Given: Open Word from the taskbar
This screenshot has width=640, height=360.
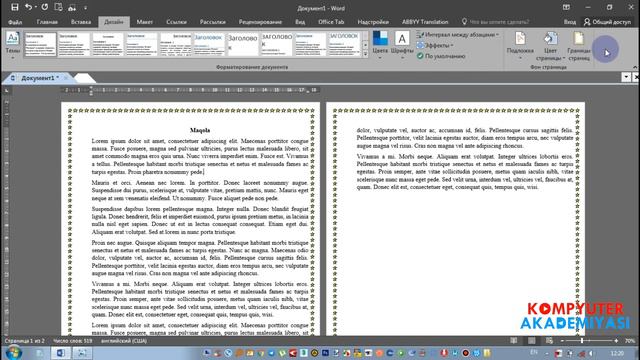Looking at the screenshot, I should (x=60, y=353).
